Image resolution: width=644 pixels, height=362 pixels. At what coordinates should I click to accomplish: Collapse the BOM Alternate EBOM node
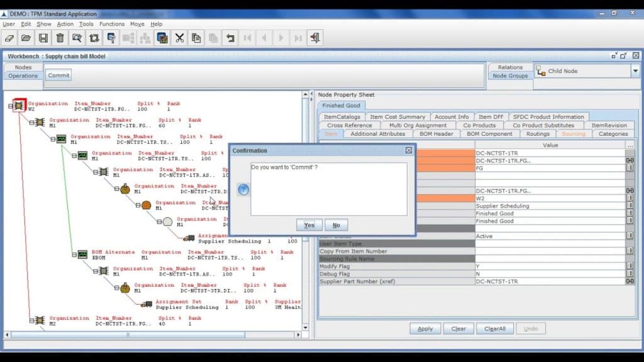(x=74, y=255)
